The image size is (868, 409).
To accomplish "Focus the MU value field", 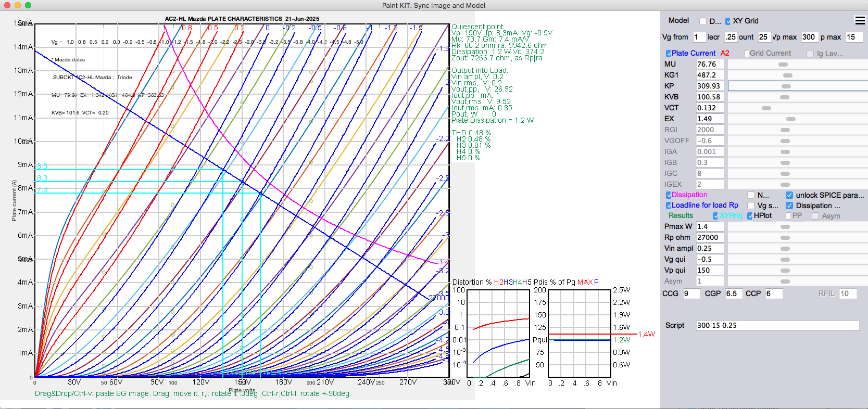I will 710,65.
